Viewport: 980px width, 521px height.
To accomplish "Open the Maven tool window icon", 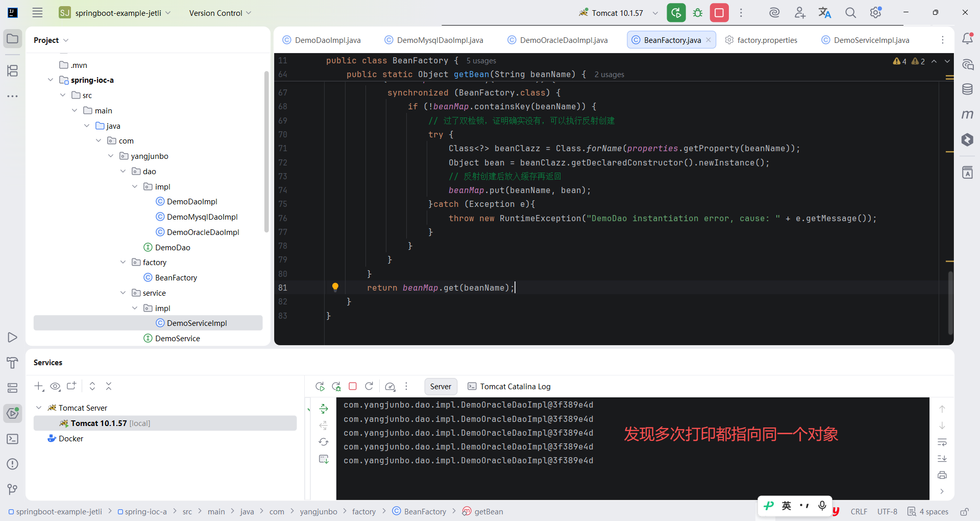I will (967, 114).
